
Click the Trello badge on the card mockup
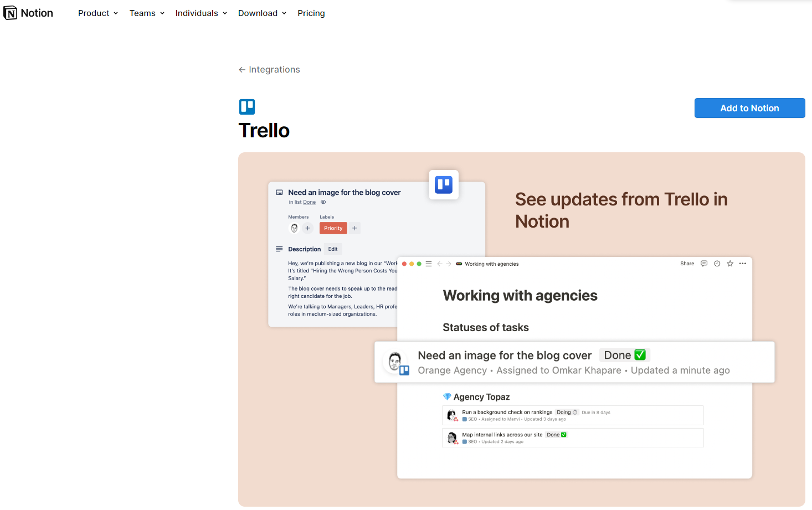coord(444,184)
